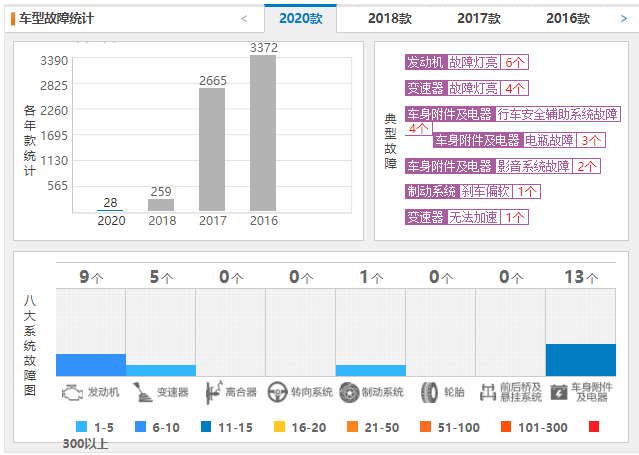Switch to the 2020款 tab
639x455 pixels.
click(301, 18)
